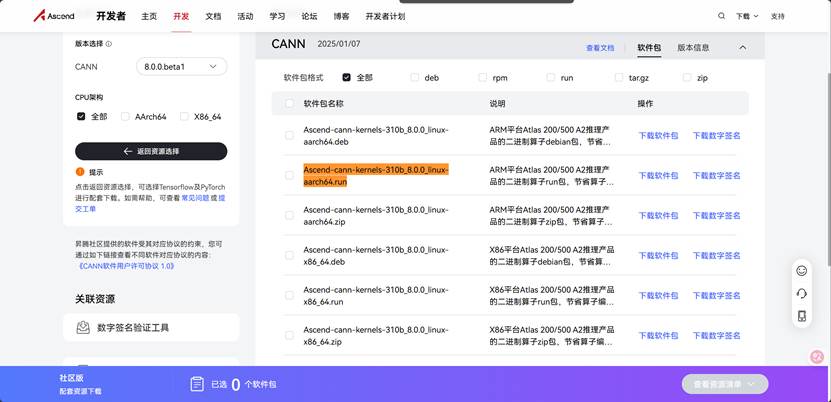Click the 2025/01/07 release date

(x=339, y=43)
